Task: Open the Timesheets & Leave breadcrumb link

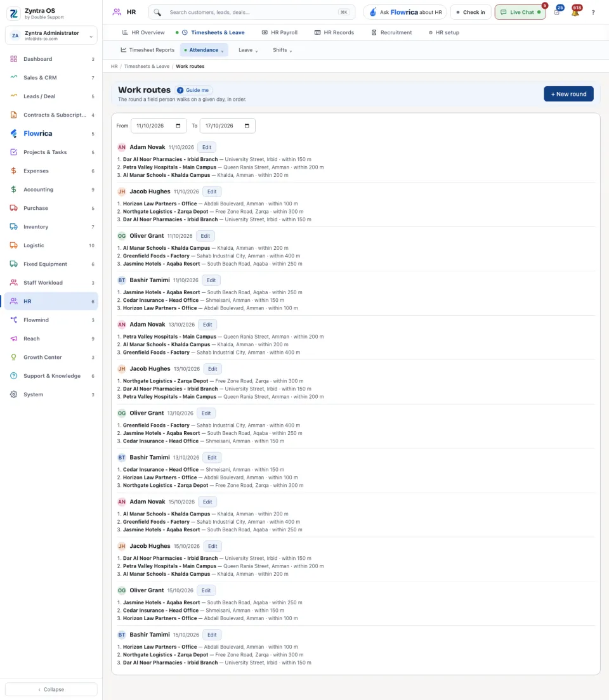Action: (147, 67)
